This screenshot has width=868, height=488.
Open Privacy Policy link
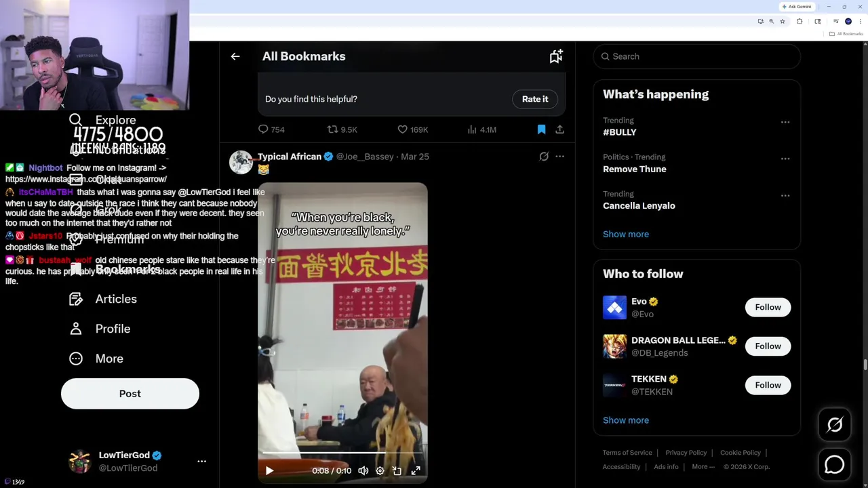(686, 453)
